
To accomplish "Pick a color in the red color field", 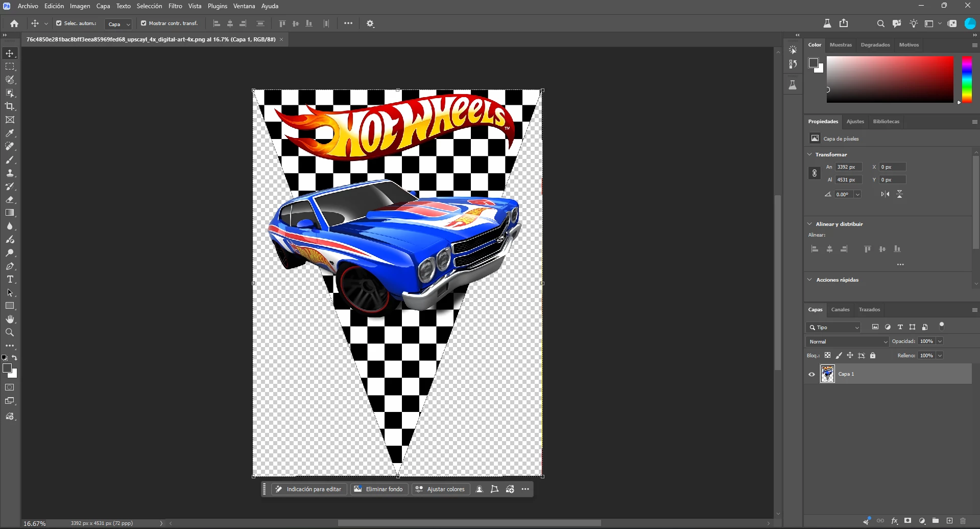I will click(x=890, y=79).
